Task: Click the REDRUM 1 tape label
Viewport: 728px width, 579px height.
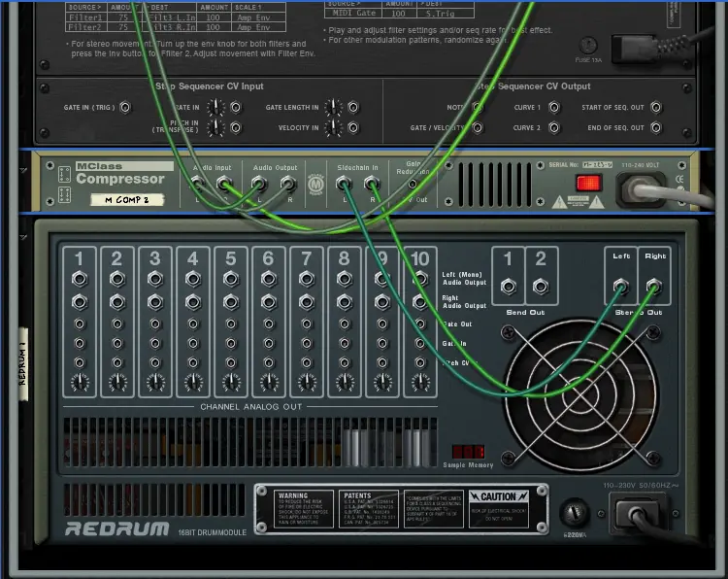Action: (x=22, y=364)
